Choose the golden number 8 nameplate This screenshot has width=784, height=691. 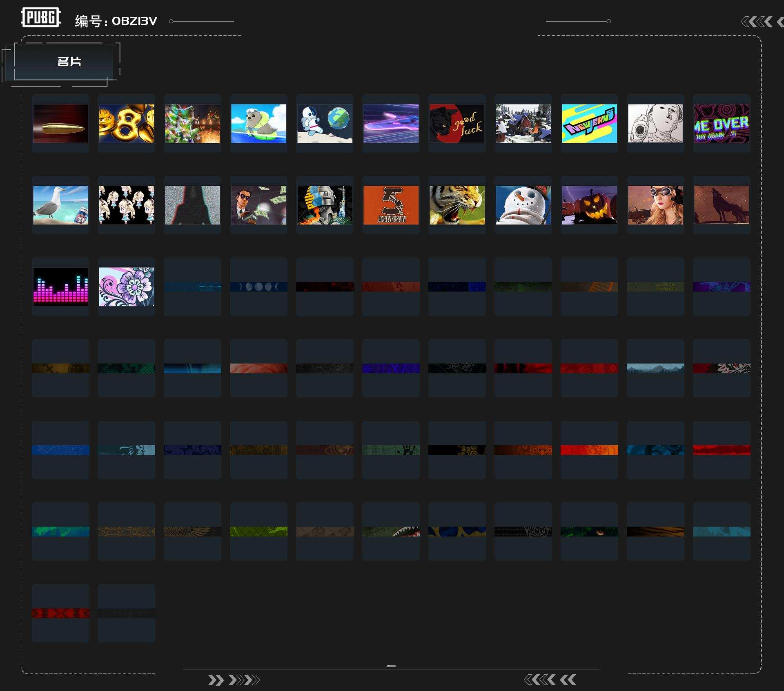point(127,123)
